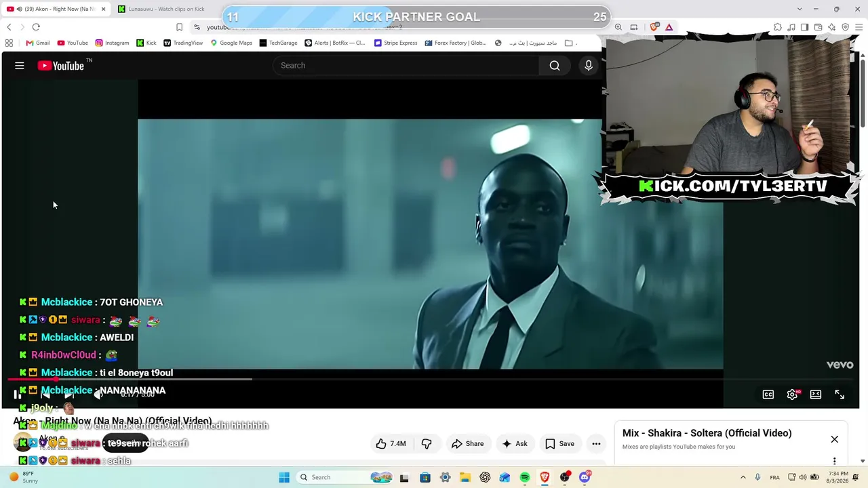Open the FRA keyboard language switcher
The height and width of the screenshot is (488, 868).
click(774, 477)
